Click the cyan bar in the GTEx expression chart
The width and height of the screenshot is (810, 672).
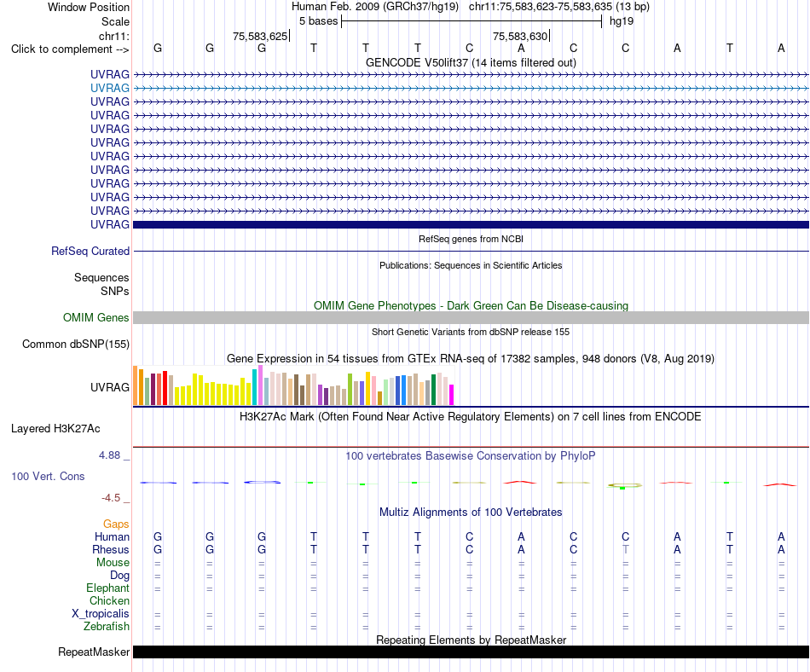[x=254, y=387]
